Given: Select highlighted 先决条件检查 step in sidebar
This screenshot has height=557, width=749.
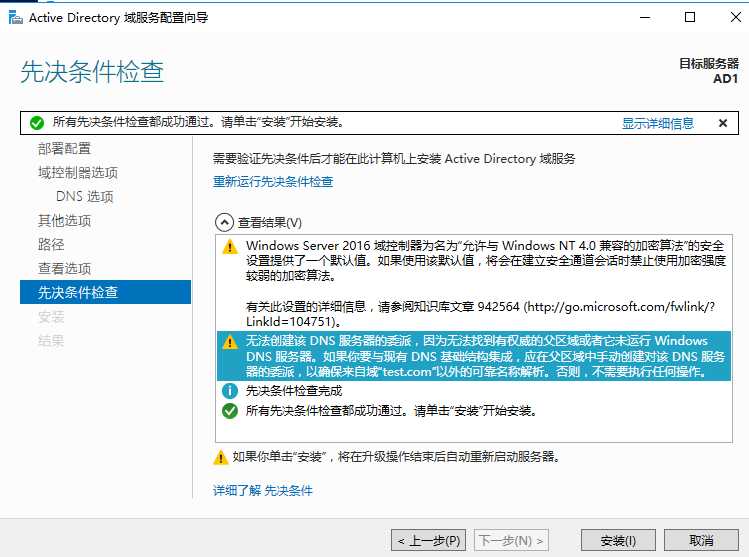Looking at the screenshot, I should pos(105,292).
